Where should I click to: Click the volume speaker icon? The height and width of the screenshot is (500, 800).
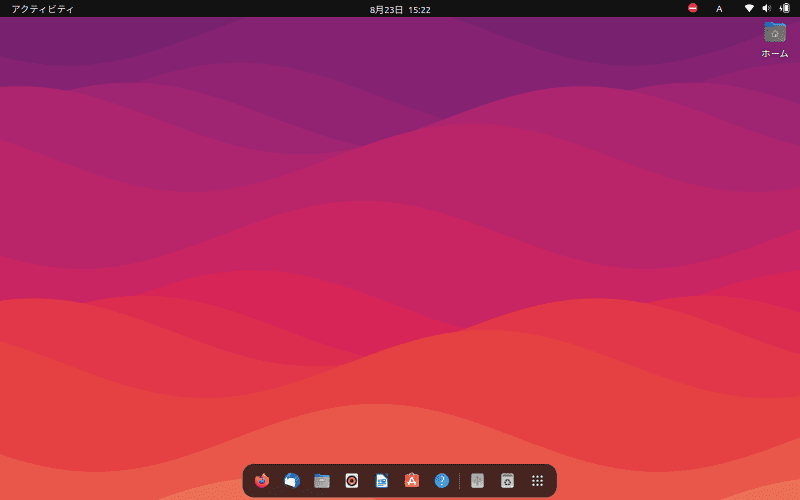click(x=767, y=8)
